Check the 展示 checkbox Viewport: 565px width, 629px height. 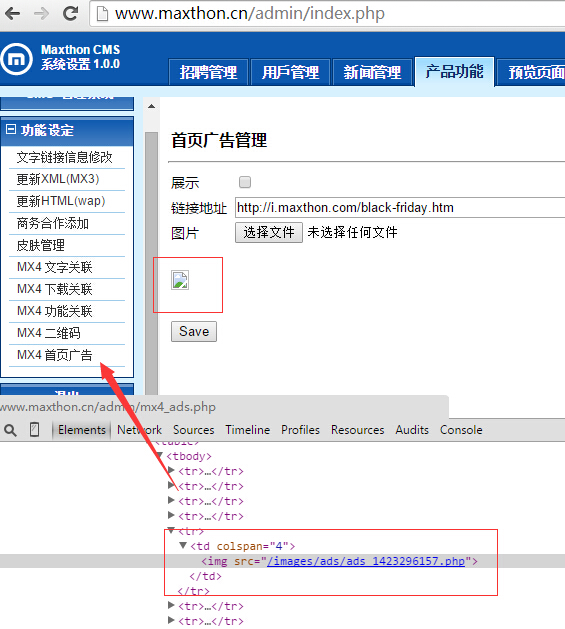click(245, 182)
